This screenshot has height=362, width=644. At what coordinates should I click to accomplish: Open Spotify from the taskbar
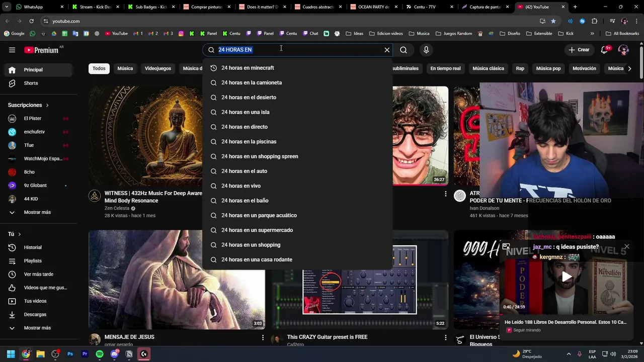[x=100, y=354]
